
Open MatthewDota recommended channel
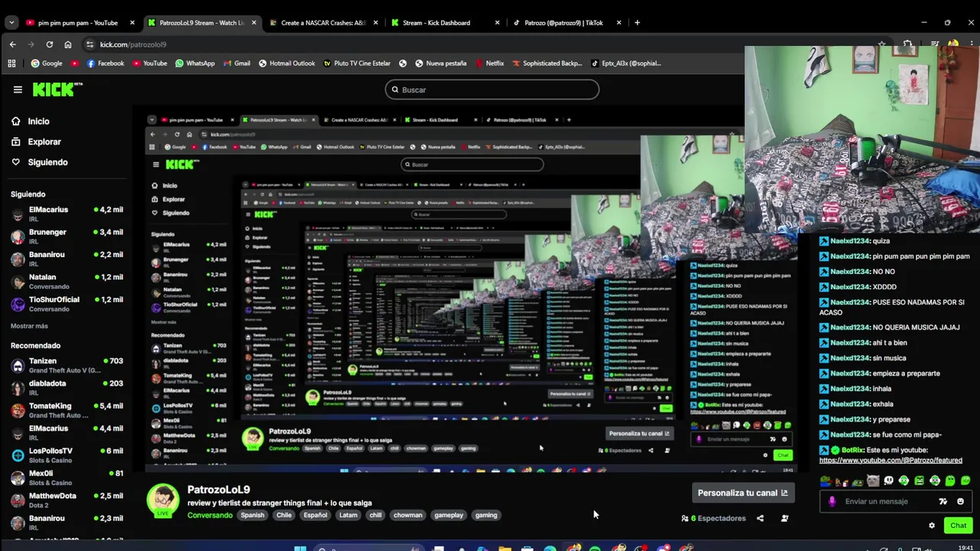pyautogui.click(x=67, y=500)
